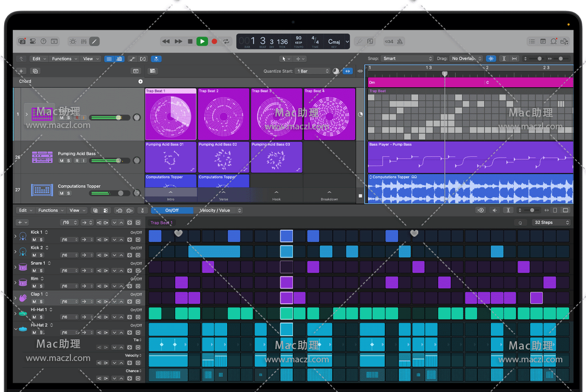Screen dimensions: 586x392
Task: Open the Quantize Start 1 Bar dropdown
Action: (312, 71)
